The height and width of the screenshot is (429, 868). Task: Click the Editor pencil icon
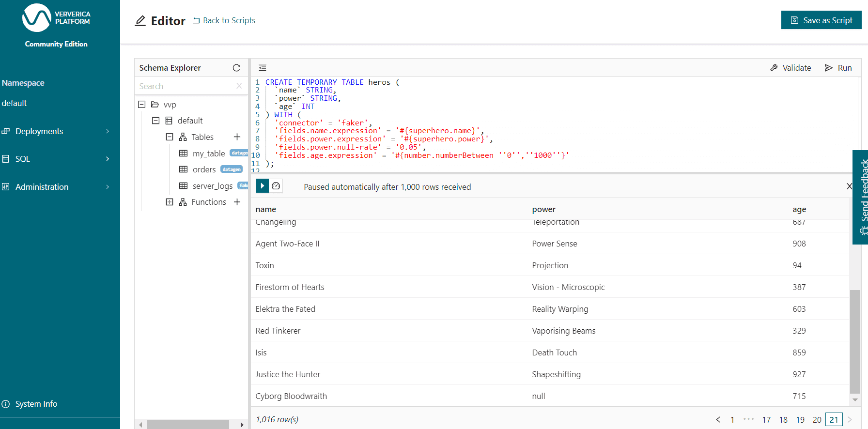coord(140,21)
